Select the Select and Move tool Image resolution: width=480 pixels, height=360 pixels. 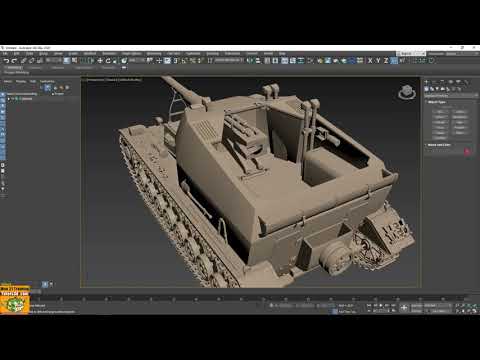pyautogui.click(x=100, y=61)
